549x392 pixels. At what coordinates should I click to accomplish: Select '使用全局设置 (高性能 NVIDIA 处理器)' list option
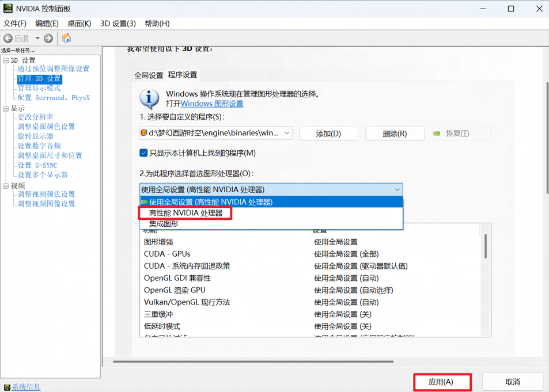coord(271,202)
